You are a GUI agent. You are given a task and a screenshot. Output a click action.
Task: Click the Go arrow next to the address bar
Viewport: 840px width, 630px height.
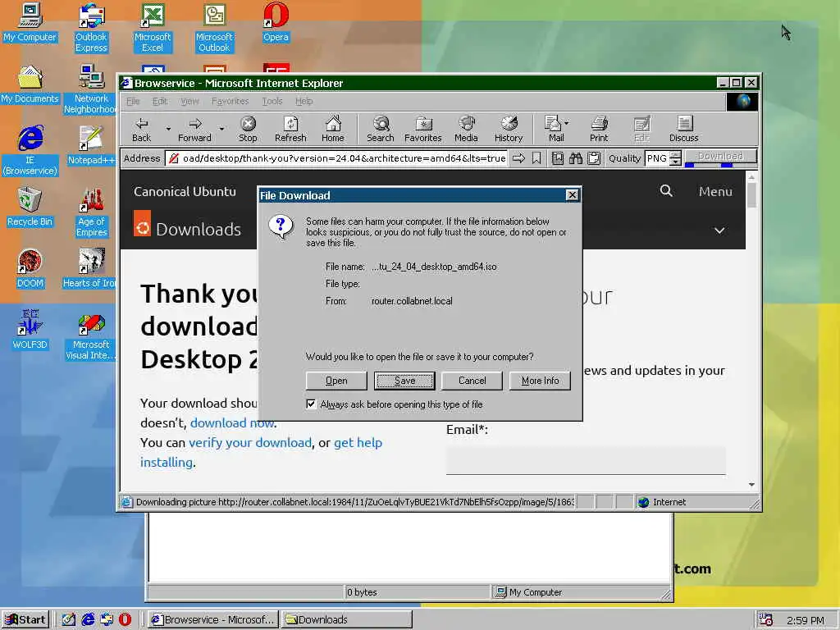[x=518, y=158]
